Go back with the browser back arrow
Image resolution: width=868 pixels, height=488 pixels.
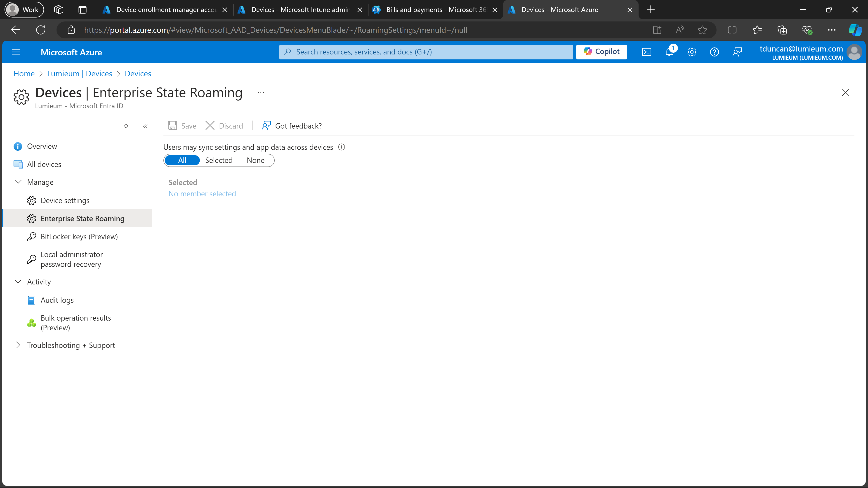(x=16, y=30)
